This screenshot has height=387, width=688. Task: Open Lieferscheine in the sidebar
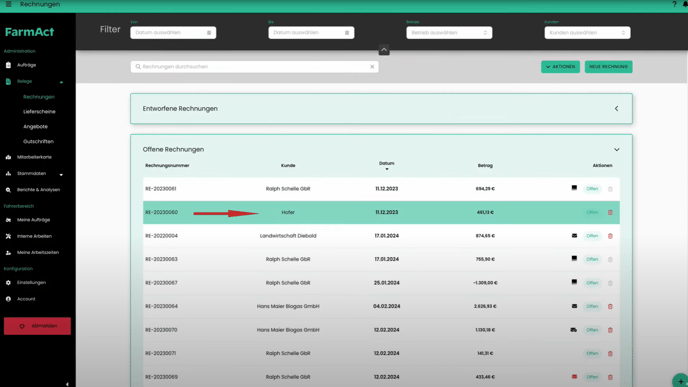pyautogui.click(x=39, y=112)
